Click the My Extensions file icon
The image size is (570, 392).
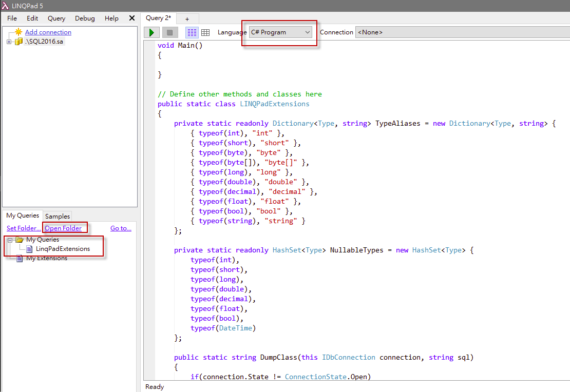20,258
